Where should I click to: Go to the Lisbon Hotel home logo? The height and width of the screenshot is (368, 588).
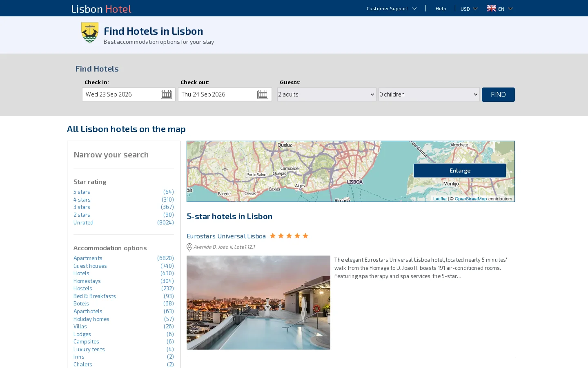(101, 9)
